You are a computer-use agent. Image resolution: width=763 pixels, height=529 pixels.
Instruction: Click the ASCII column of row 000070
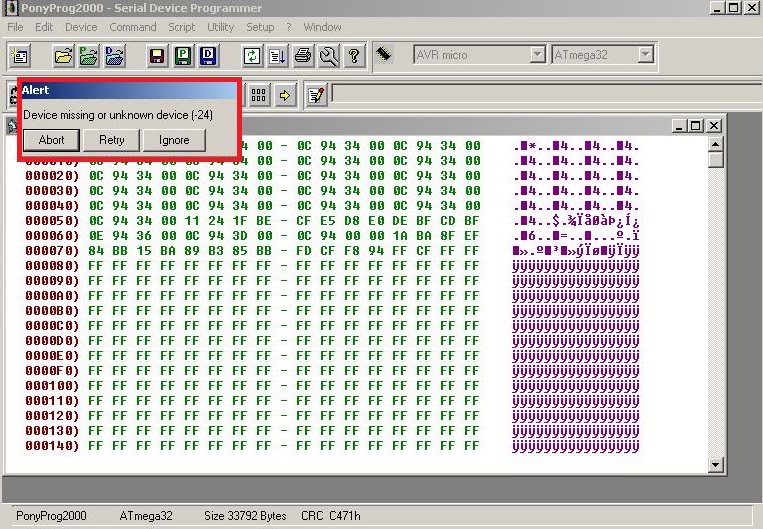pyautogui.click(x=576, y=251)
